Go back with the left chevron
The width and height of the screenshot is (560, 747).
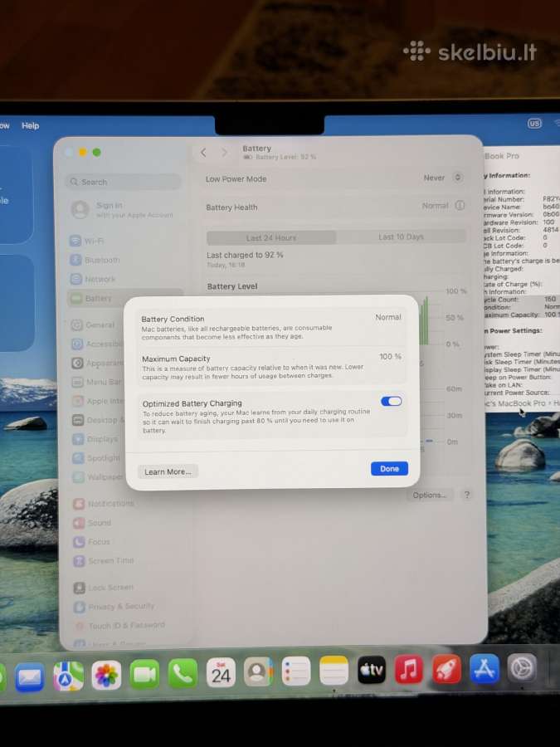203,153
